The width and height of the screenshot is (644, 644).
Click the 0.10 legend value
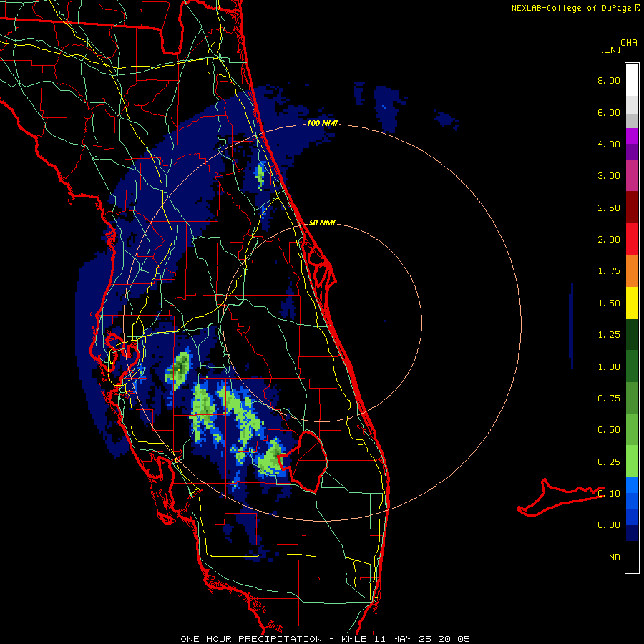click(x=609, y=494)
